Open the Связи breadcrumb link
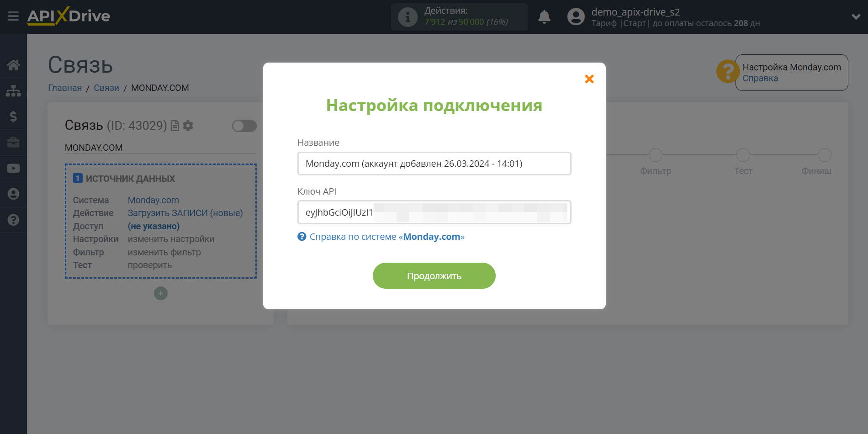The image size is (868, 434). coord(106,88)
